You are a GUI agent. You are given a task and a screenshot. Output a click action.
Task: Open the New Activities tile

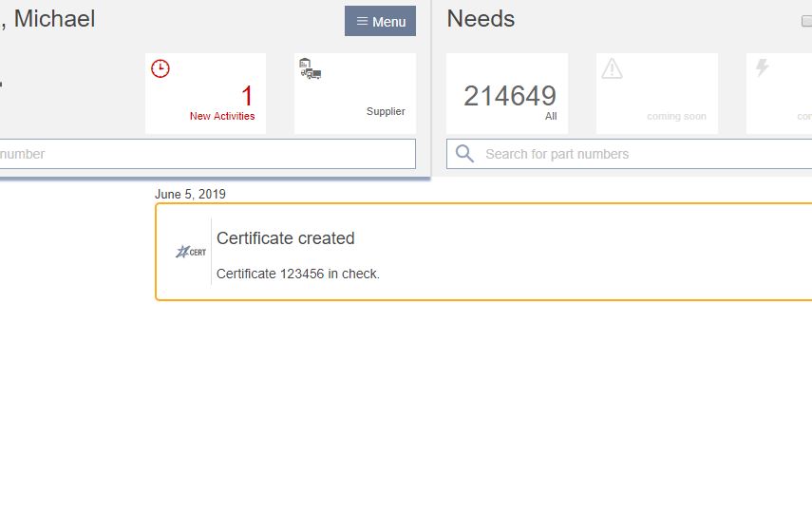(205, 93)
